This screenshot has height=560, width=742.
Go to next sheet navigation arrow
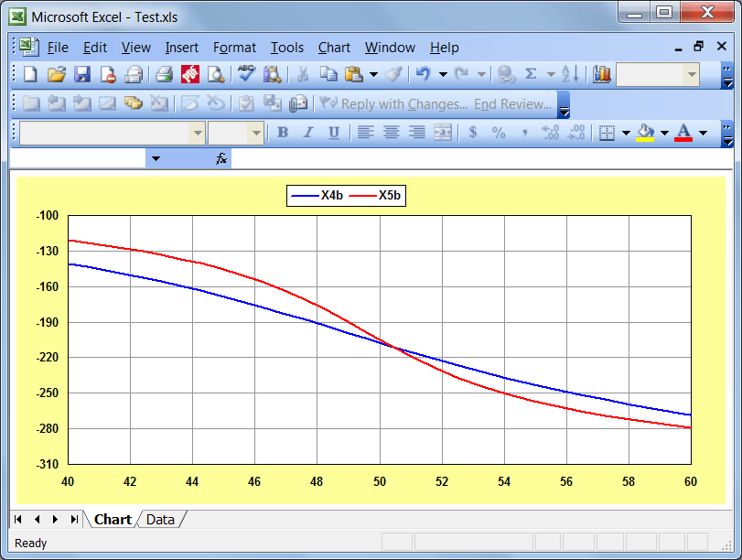pyautogui.click(x=56, y=520)
